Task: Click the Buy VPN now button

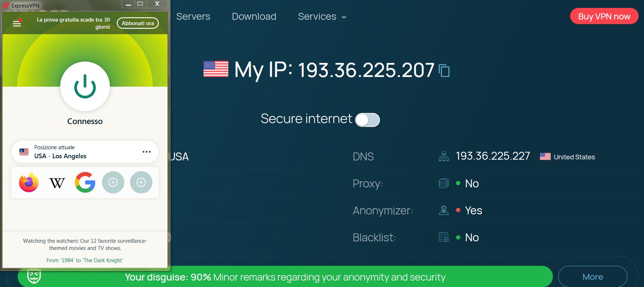Action: [x=604, y=17]
